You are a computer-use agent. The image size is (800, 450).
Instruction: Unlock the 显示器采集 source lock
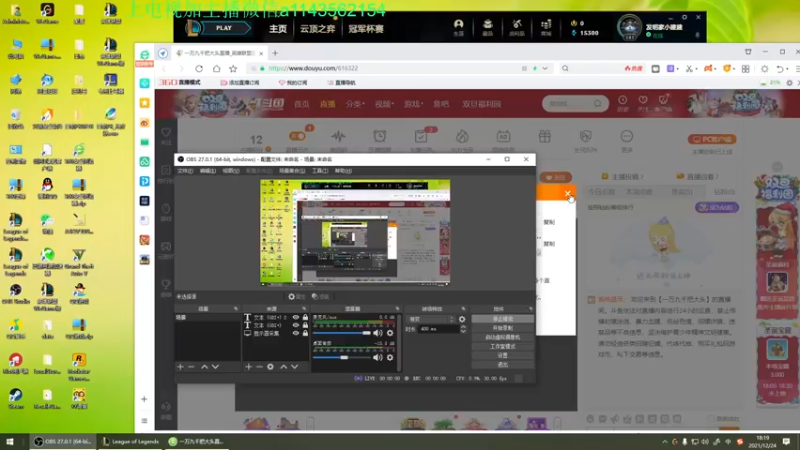305,333
